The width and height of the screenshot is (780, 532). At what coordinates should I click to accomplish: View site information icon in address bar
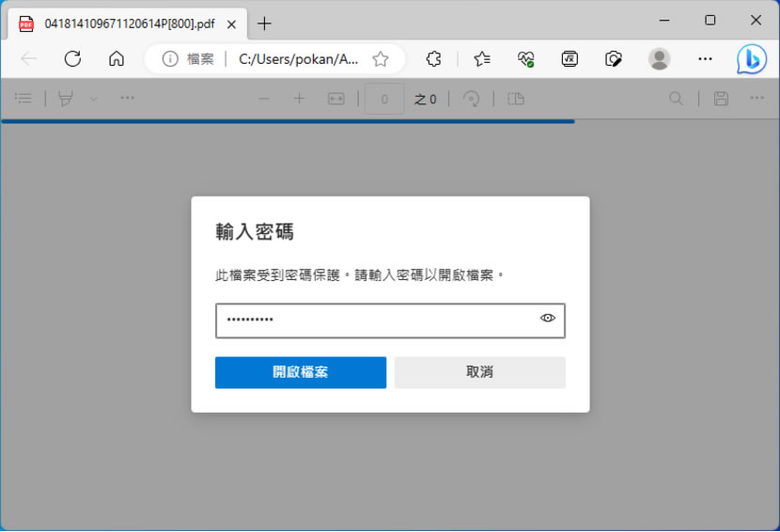[x=170, y=59]
